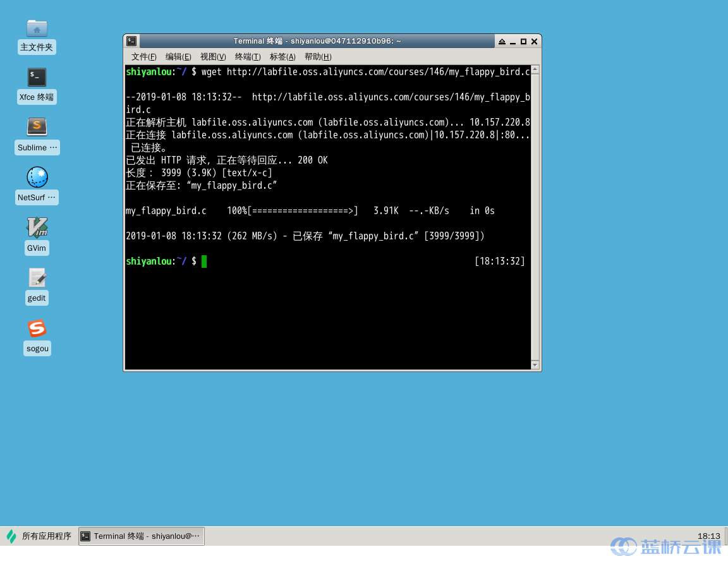
Task: Roll up terminal window with shade button
Action: pyautogui.click(x=502, y=42)
